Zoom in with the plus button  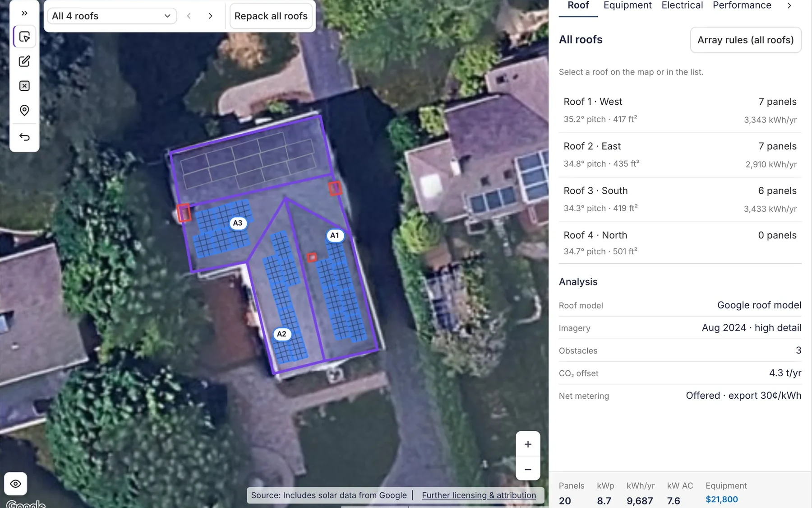tap(528, 444)
